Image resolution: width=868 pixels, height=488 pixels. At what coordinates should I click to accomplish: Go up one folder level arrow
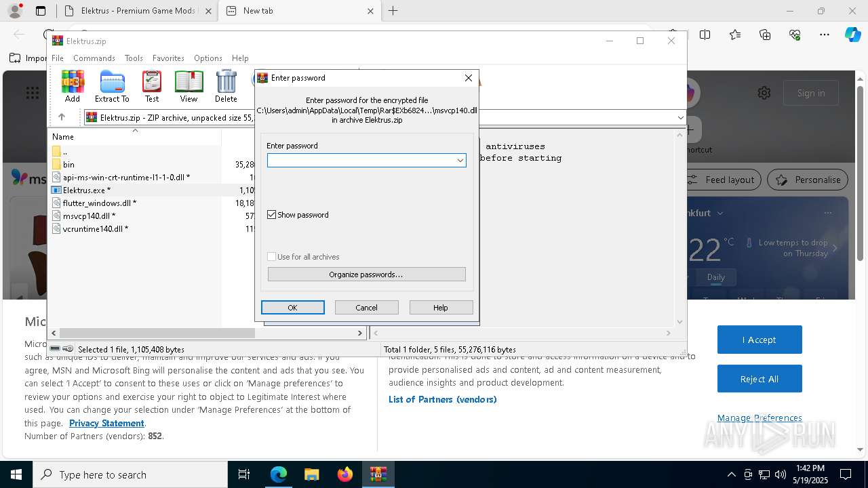(62, 117)
